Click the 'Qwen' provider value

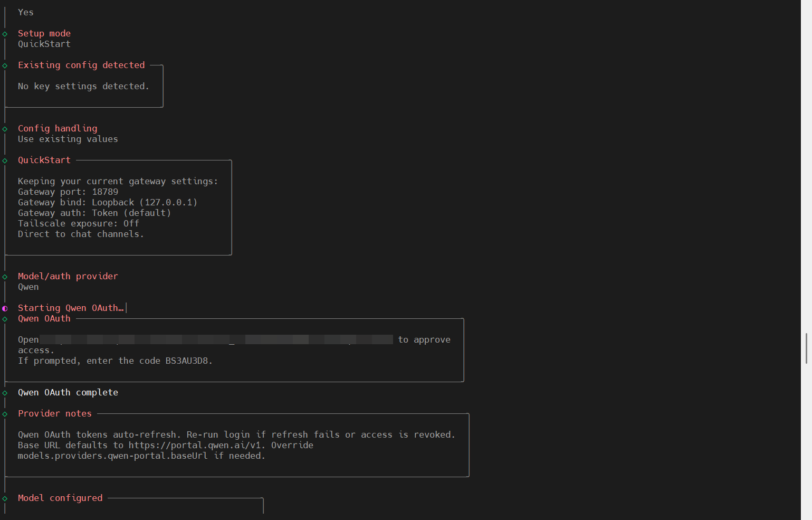pyautogui.click(x=28, y=287)
